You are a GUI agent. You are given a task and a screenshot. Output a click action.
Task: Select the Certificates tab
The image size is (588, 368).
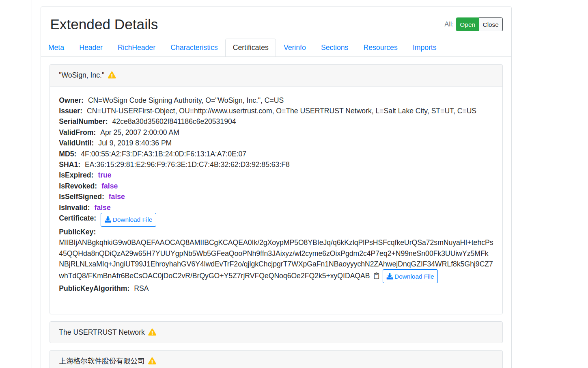click(251, 48)
